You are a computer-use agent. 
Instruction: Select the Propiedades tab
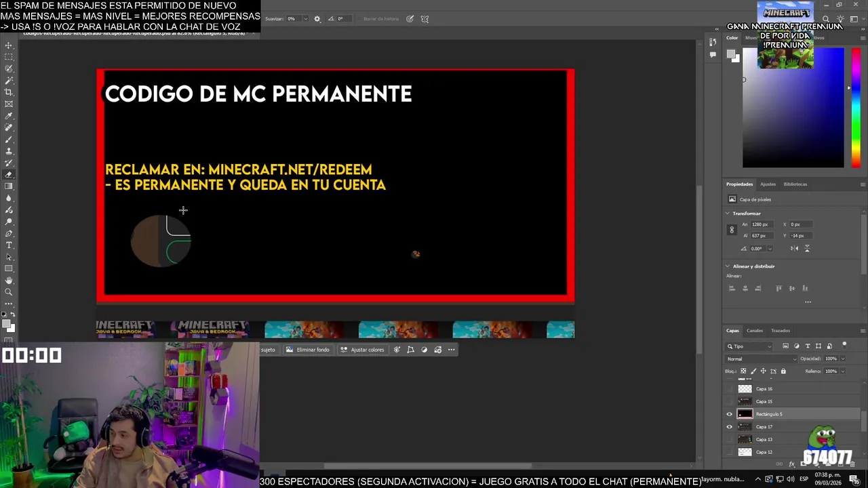739,184
